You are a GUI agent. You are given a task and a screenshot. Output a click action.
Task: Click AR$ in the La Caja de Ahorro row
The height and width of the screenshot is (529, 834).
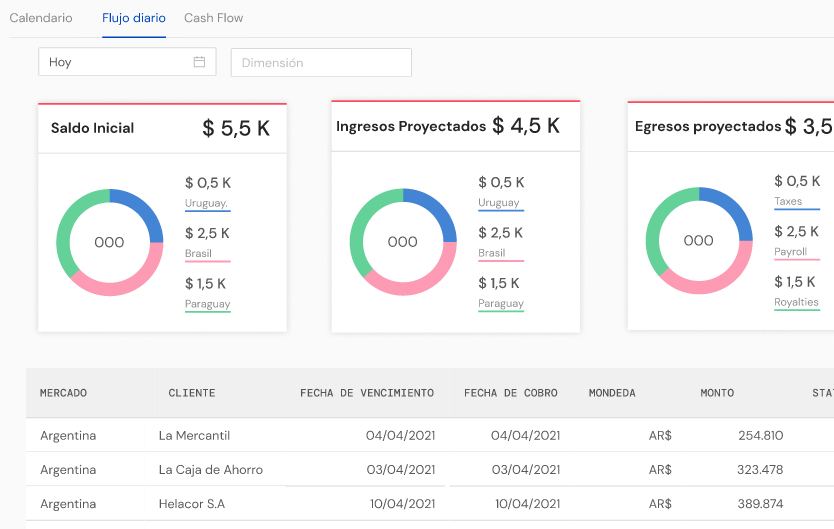(x=660, y=469)
